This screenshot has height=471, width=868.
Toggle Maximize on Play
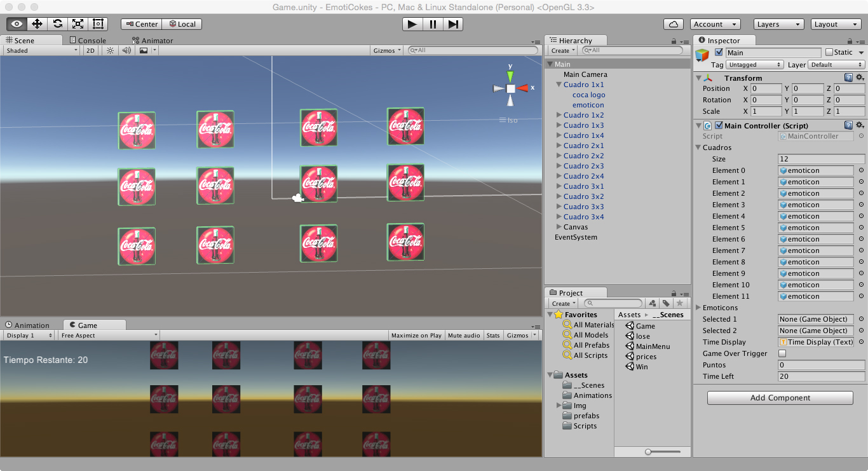(416, 335)
